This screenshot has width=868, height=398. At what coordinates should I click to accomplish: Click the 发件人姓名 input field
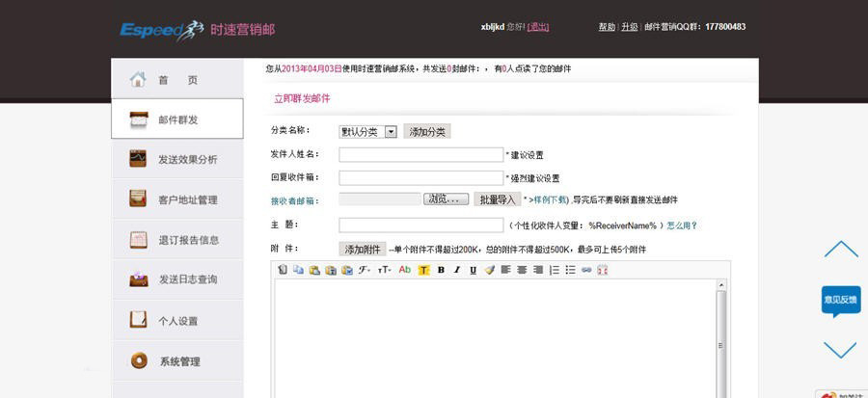[x=420, y=154]
